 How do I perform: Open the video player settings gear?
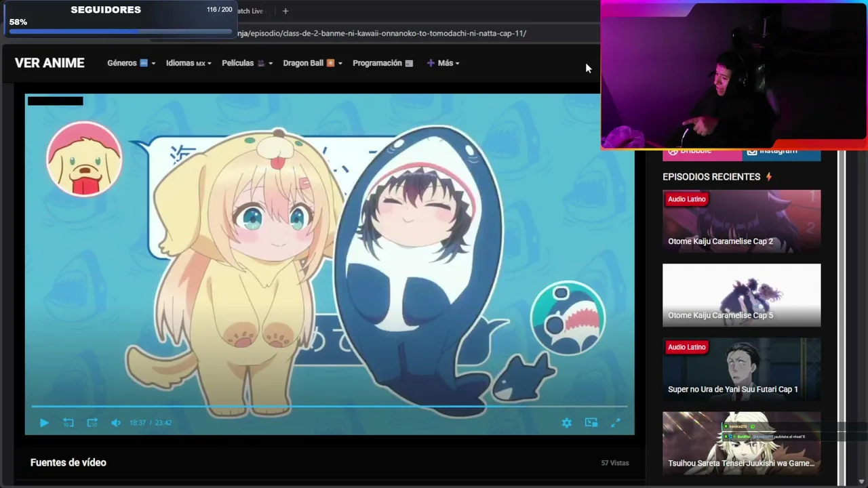tap(567, 423)
